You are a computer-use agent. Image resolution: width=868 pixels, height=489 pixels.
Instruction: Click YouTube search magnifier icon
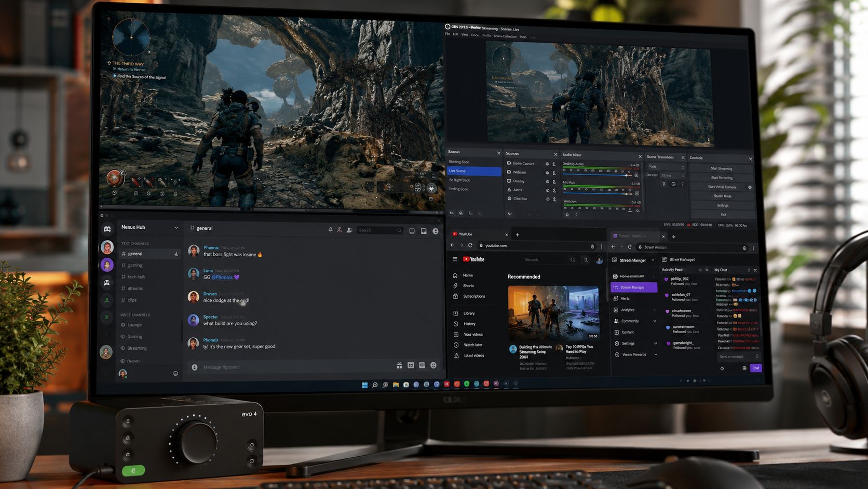pos(573,260)
